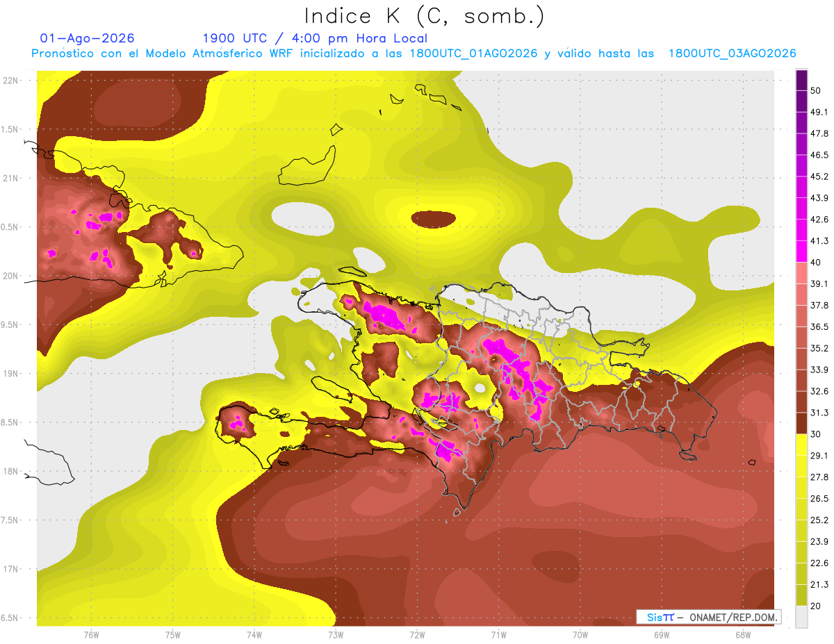Viewport: 834px width, 644px height.
Task: Click the colorbar value '22.6'
Action: [x=819, y=563]
